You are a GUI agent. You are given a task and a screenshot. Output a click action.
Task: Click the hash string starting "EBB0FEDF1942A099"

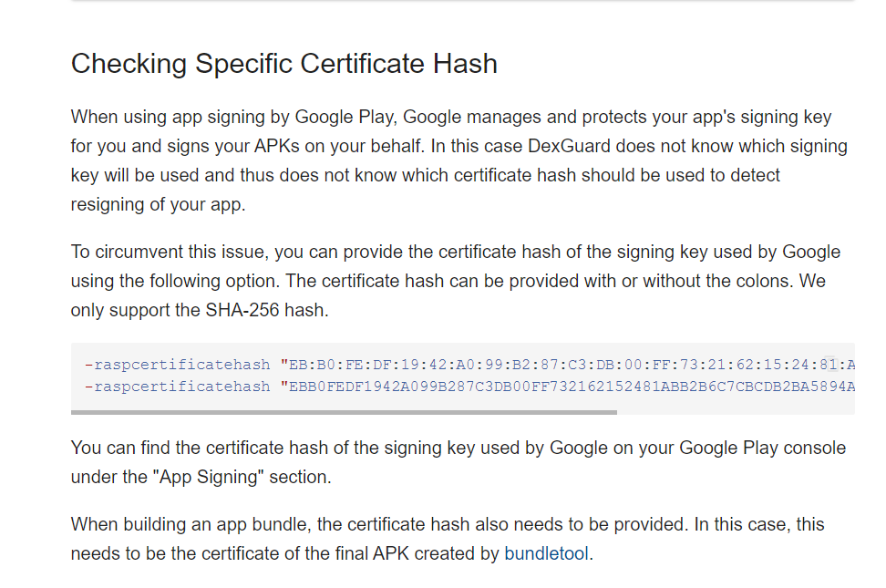pyautogui.click(x=567, y=387)
